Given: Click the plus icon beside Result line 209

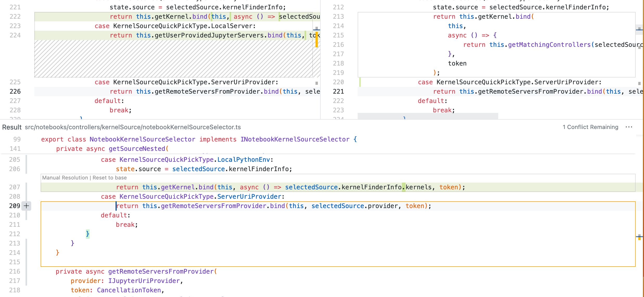Looking at the screenshot, I should click(26, 206).
